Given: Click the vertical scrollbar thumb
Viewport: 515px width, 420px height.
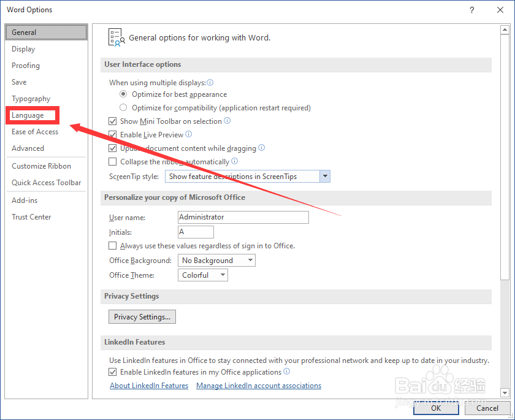Looking at the screenshot, I should pyautogui.click(x=505, y=157).
